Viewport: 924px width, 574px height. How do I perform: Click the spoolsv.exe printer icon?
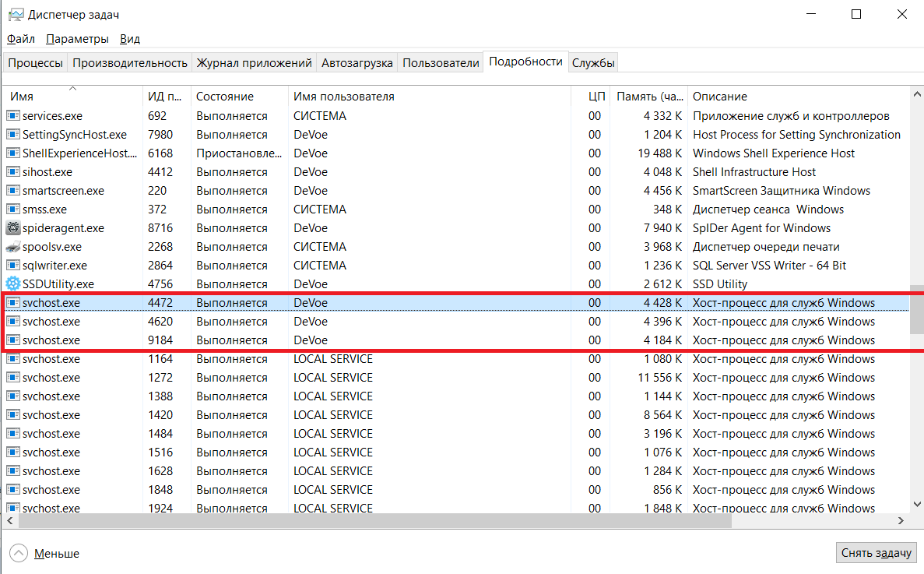click(13, 247)
